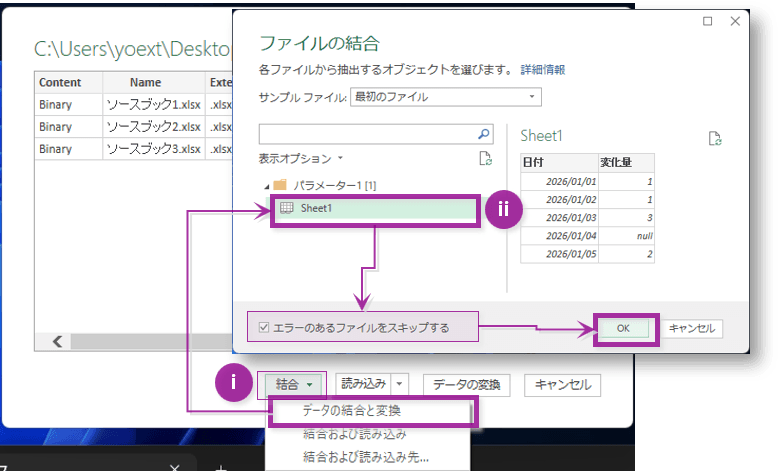
Task: Click the refresh icon beside Sheet1 preview title
Action: click(715, 139)
